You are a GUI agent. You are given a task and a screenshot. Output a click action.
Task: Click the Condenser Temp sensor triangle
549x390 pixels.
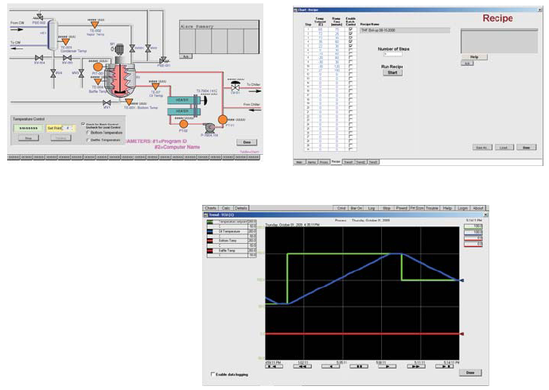(x=65, y=42)
